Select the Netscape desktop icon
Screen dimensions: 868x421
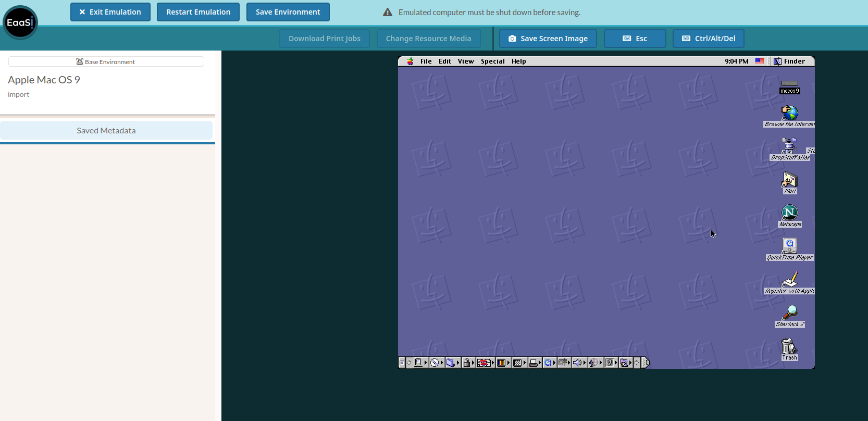point(790,216)
